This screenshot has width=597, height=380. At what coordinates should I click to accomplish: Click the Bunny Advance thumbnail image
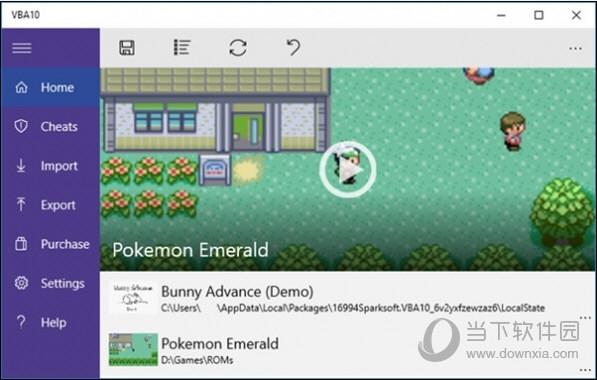(x=133, y=298)
